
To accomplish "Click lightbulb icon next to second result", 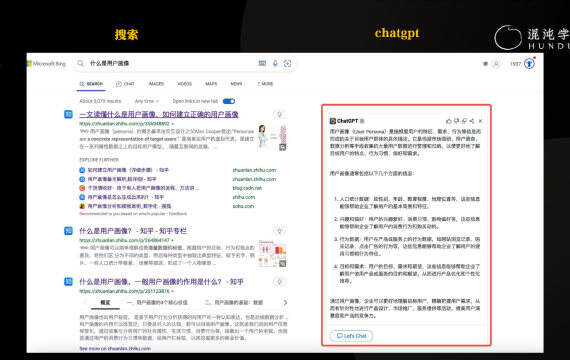I will tap(279, 231).
